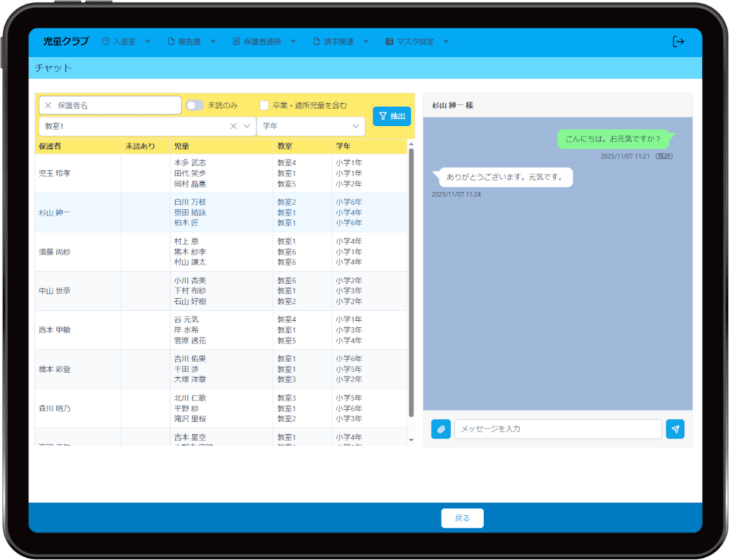Click the 戻る button at the bottom

click(462, 518)
